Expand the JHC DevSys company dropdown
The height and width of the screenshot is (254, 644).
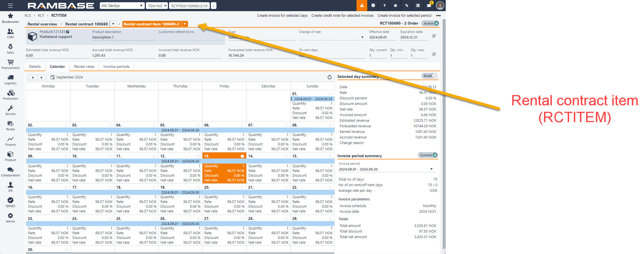(122, 6)
